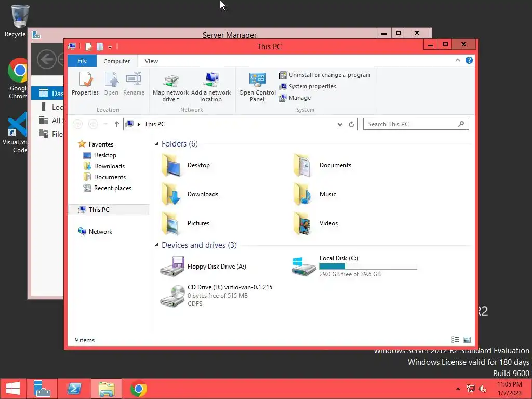
Task: Switch to the Computer ribbon tab
Action: coord(117,61)
